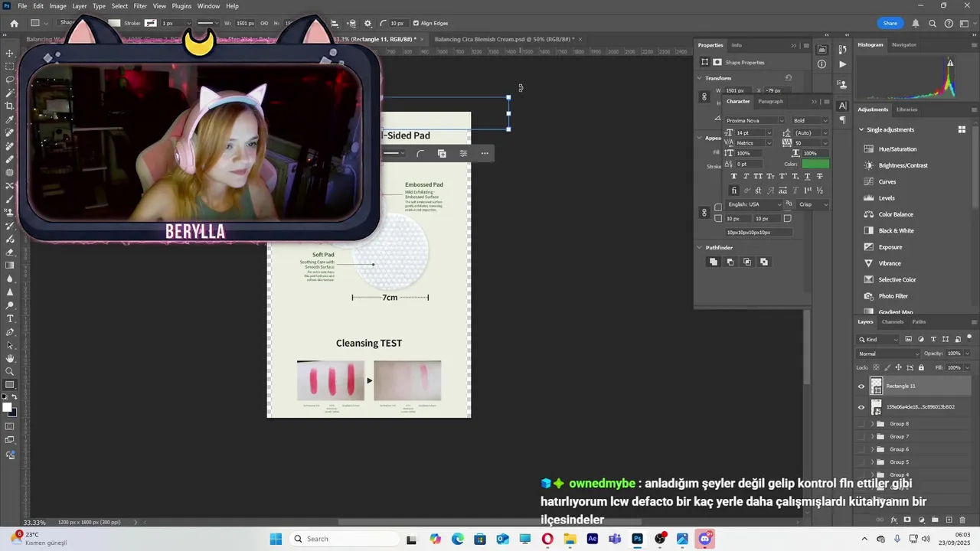The height and width of the screenshot is (551, 980).
Task: Collapse the Pathfinder section
Action: pyautogui.click(x=700, y=248)
